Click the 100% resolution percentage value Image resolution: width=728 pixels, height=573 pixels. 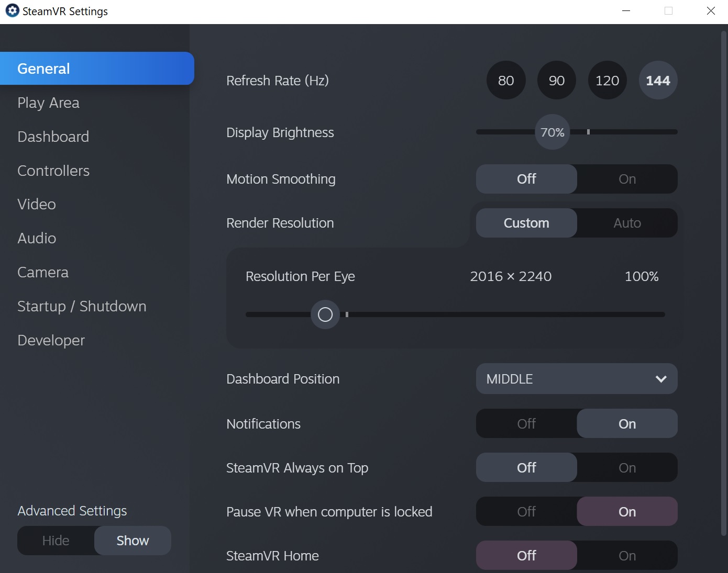pos(642,276)
